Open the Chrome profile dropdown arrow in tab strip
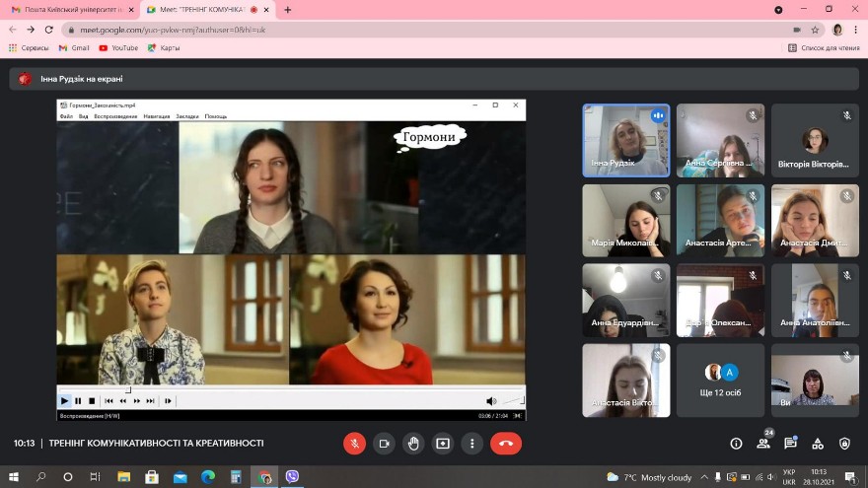Image resolution: width=868 pixels, height=488 pixels. pyautogui.click(x=779, y=10)
